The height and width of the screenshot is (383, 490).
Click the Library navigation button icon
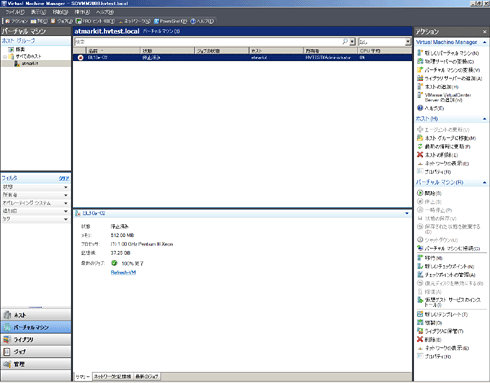(7, 339)
